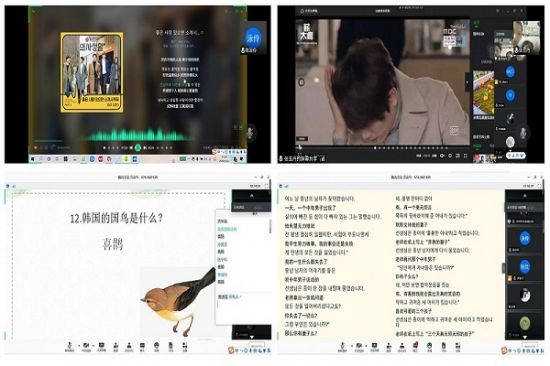
Task: Open members icon in bottom-left meeting toolbar
Action: click(x=129, y=346)
